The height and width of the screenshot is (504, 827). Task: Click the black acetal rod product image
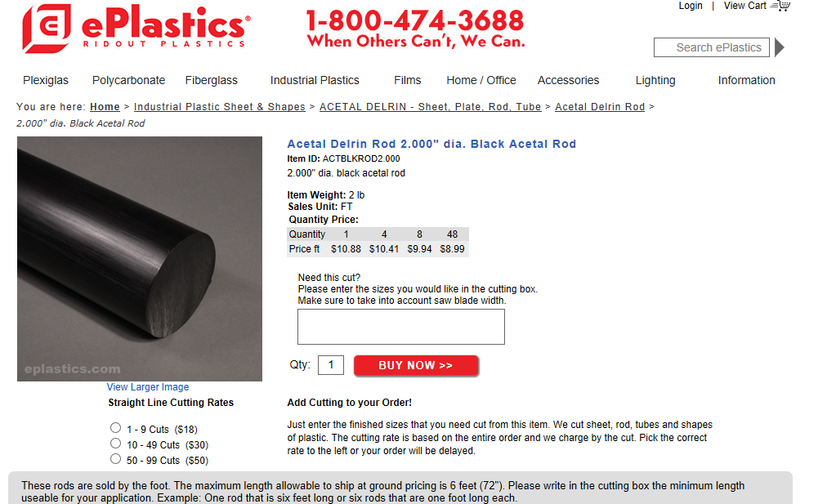click(140, 259)
